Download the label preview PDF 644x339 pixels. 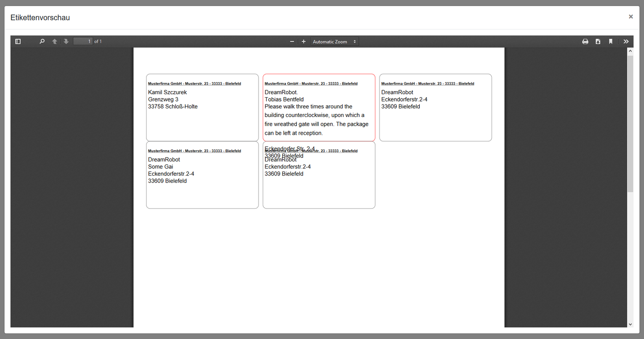[598, 41]
